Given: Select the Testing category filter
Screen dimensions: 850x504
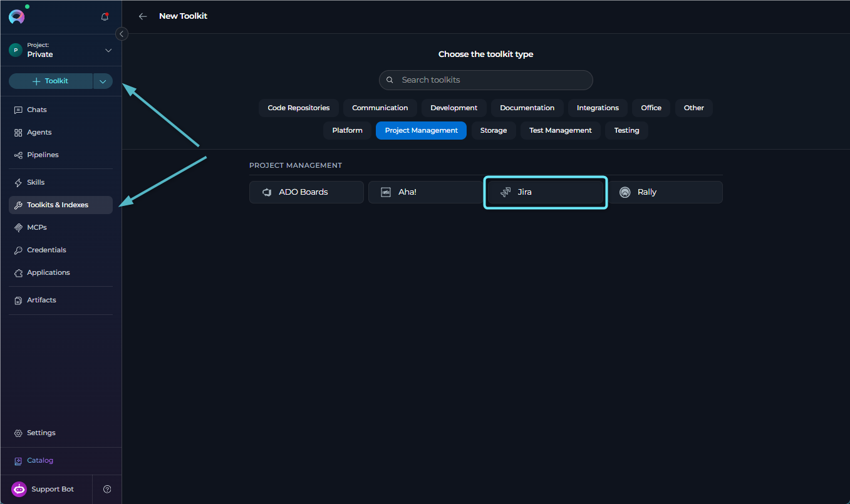Looking at the screenshot, I should point(627,130).
